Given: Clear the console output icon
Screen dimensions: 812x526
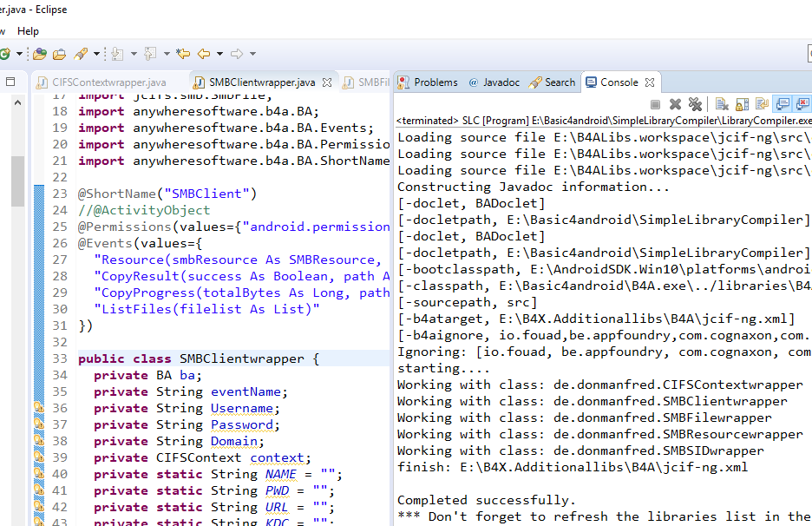Looking at the screenshot, I should click(721, 104).
